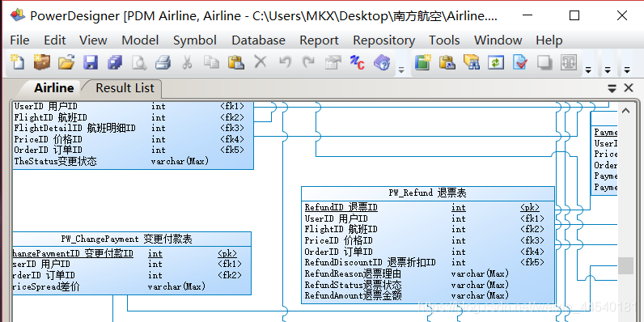The image size is (644, 322).
Task: Click the TheStatus column row
Action: point(133,161)
